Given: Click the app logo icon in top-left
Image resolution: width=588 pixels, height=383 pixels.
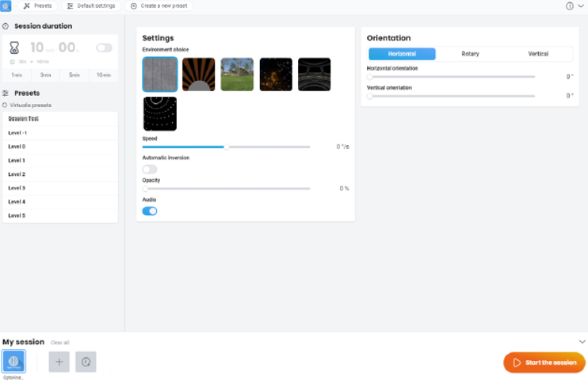Looking at the screenshot, I should (6, 6).
